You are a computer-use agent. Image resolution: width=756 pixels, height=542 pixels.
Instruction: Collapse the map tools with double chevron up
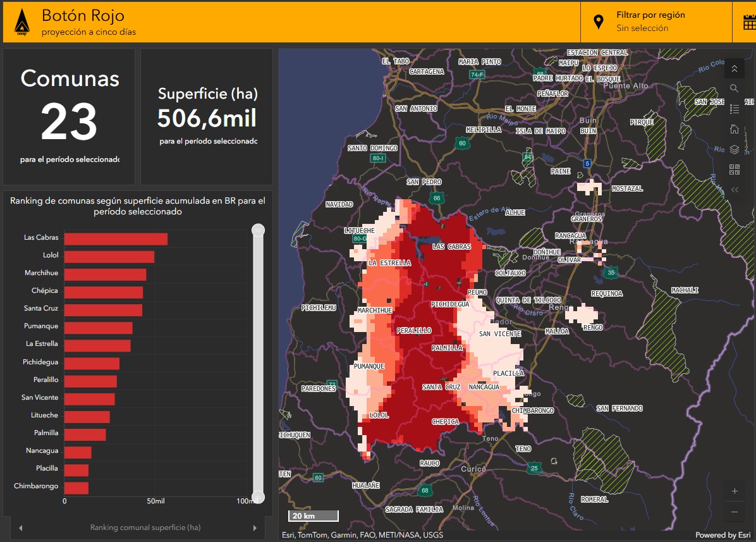(x=734, y=68)
